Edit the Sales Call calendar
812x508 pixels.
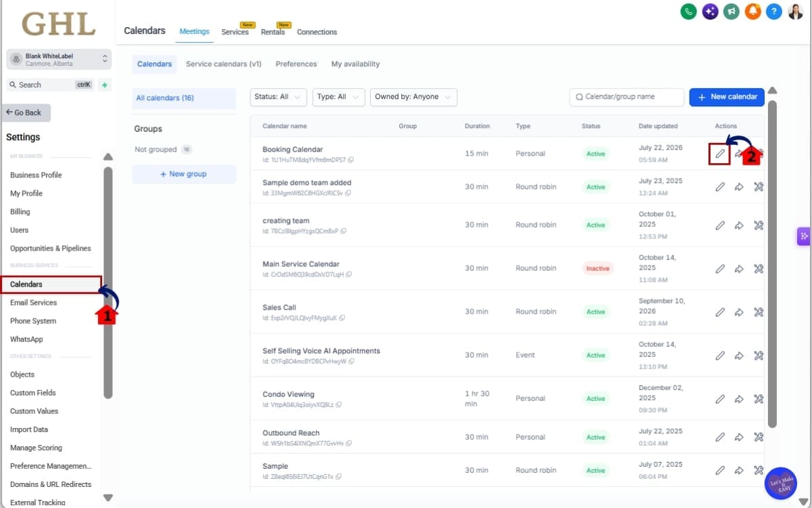(720, 312)
